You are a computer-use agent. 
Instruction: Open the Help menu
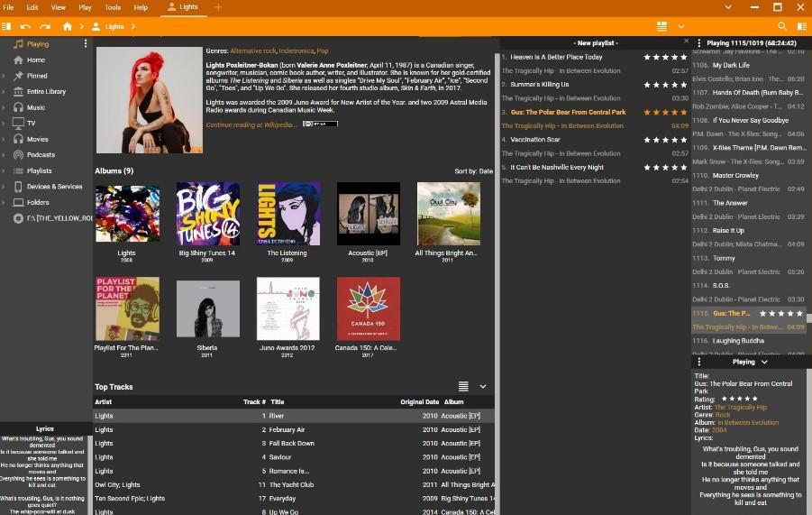point(141,7)
